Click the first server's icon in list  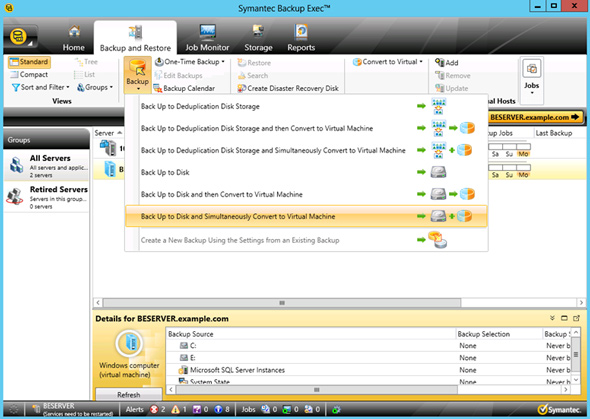108,148
